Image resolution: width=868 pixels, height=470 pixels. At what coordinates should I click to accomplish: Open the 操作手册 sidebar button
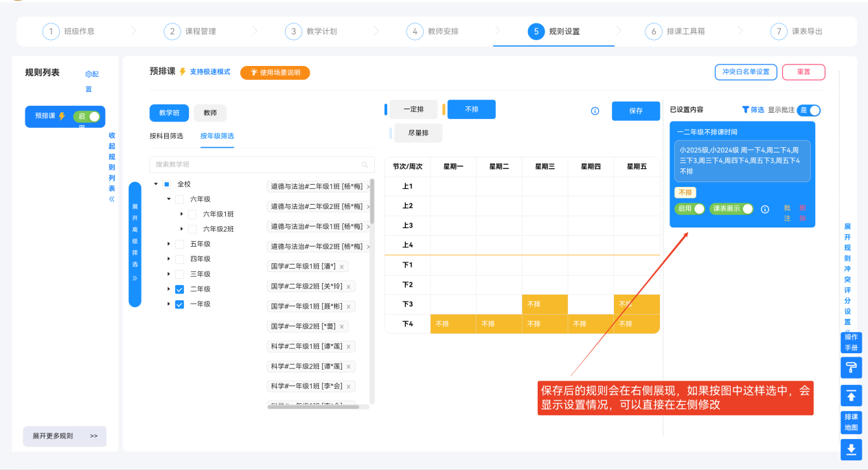pos(851,342)
